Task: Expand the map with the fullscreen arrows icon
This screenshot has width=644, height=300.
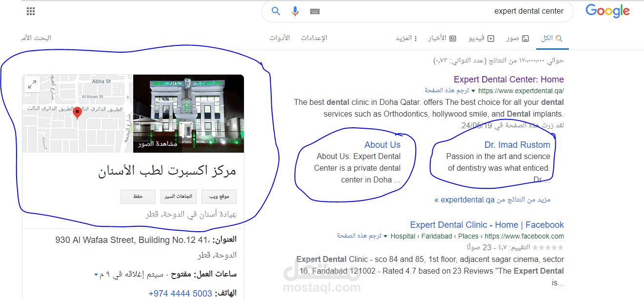Action: pyautogui.click(x=32, y=84)
